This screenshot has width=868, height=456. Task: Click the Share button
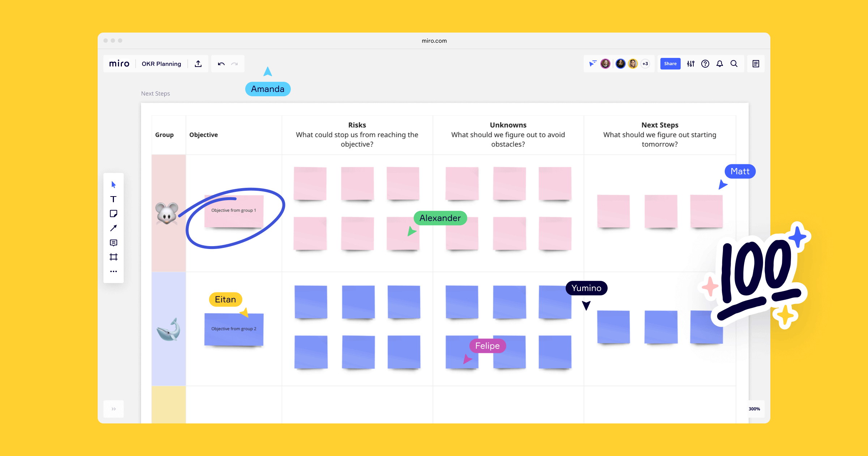click(x=670, y=64)
